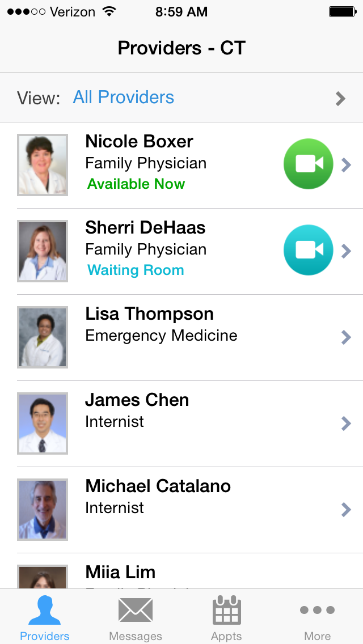This screenshot has width=363, height=644.
Task: Start video visit with Nicole Boxer
Action: 308,164
